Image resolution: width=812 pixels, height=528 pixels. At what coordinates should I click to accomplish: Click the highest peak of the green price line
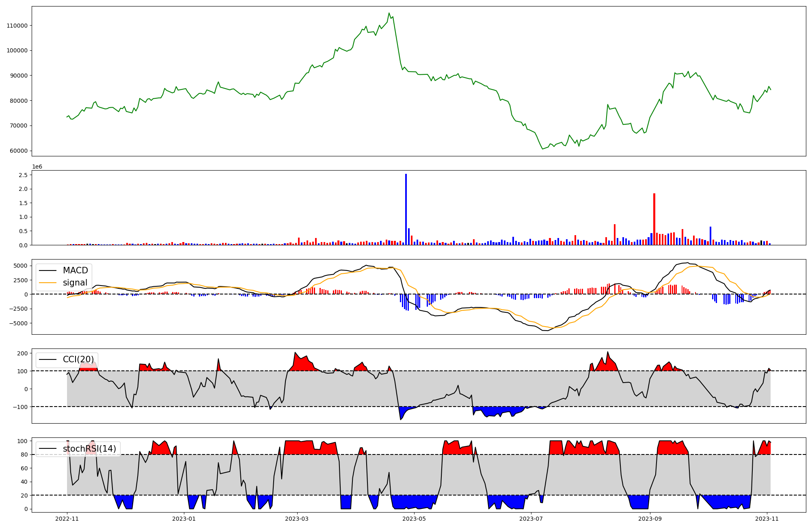[x=389, y=13]
